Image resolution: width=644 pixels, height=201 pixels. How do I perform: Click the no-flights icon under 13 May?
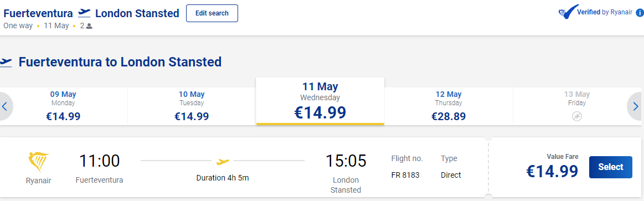(x=576, y=116)
